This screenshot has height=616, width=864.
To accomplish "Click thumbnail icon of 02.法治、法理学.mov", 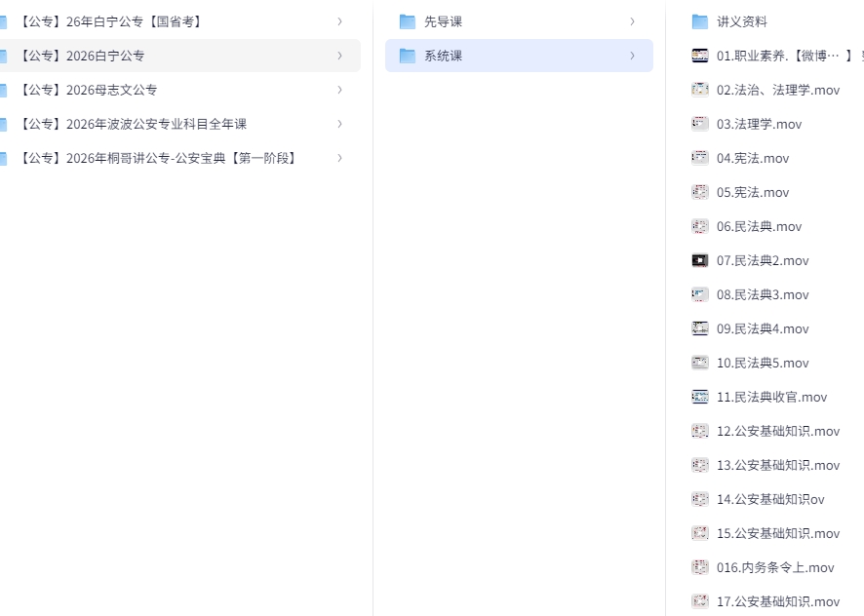I will pos(700,90).
